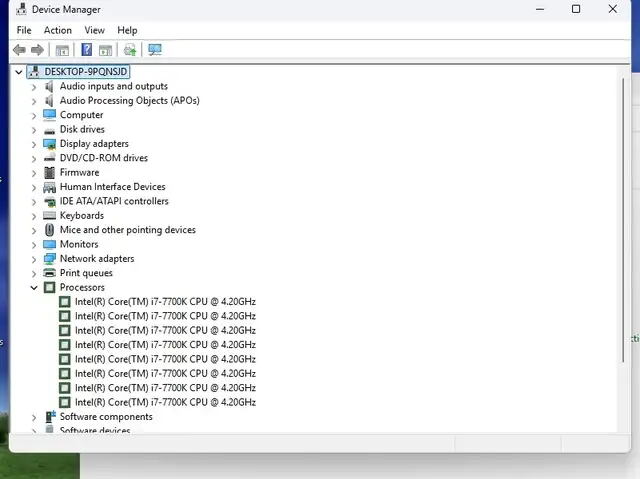The image size is (640, 479).
Task: Click the Monitors category icon
Action: (x=49, y=244)
